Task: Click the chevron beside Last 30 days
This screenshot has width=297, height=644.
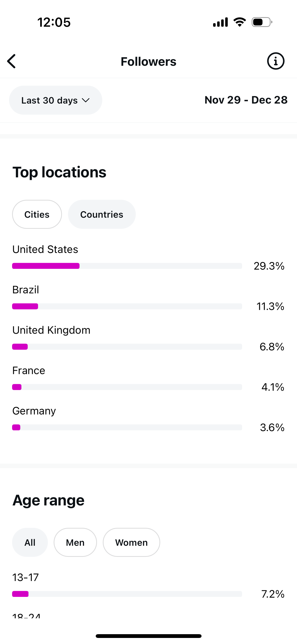Action: click(x=86, y=101)
